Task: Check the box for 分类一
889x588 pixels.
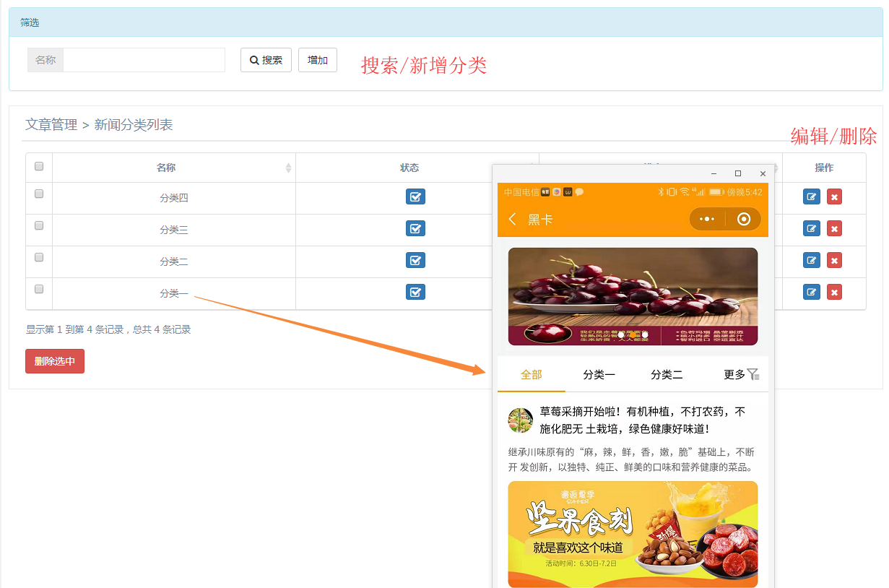Action: click(39, 289)
